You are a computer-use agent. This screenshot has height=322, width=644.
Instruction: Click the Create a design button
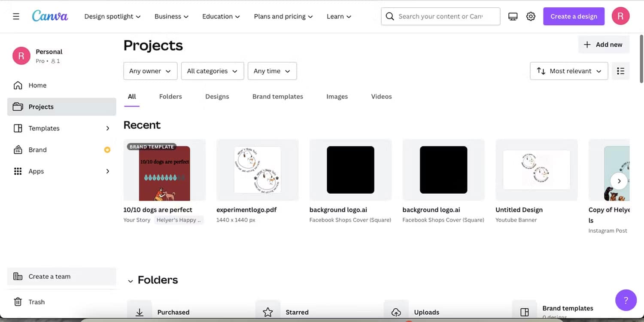point(574,16)
